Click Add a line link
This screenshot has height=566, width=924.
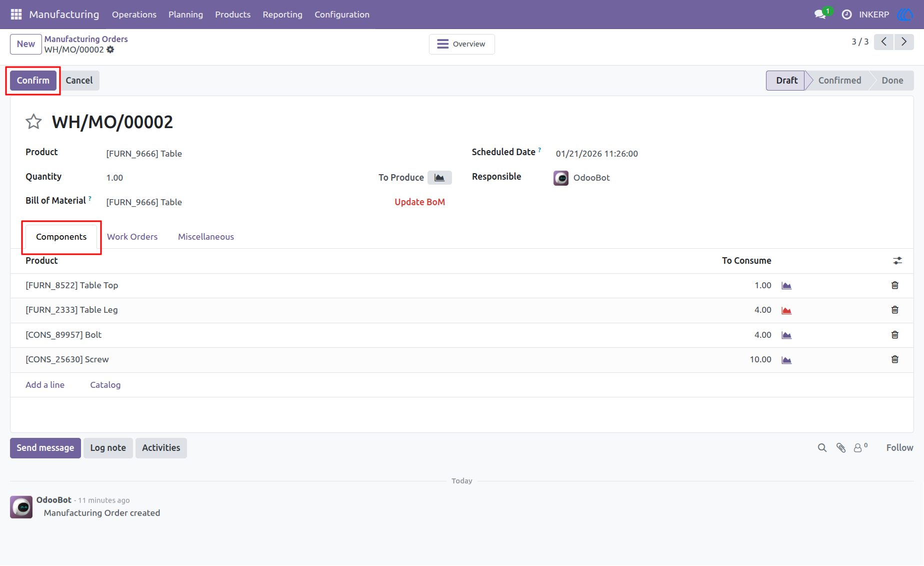(x=45, y=385)
